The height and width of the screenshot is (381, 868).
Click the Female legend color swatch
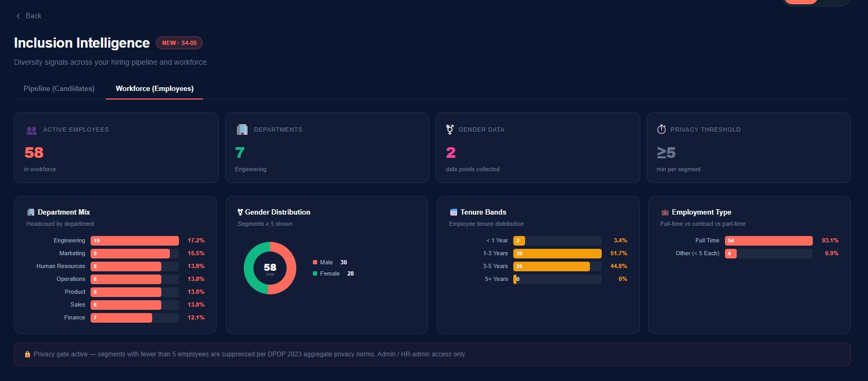315,273
